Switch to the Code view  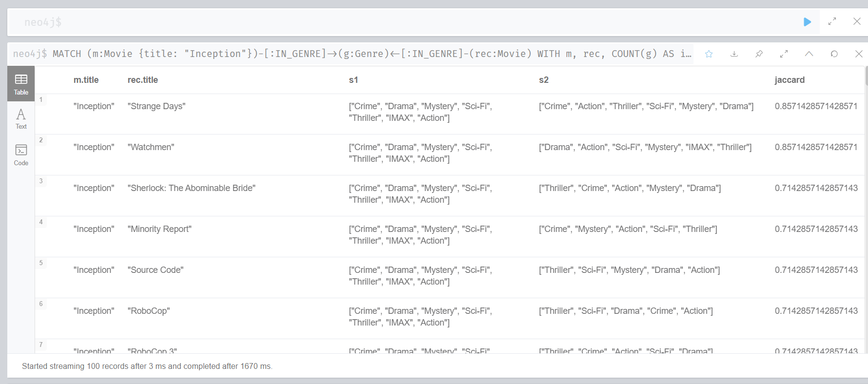21,155
